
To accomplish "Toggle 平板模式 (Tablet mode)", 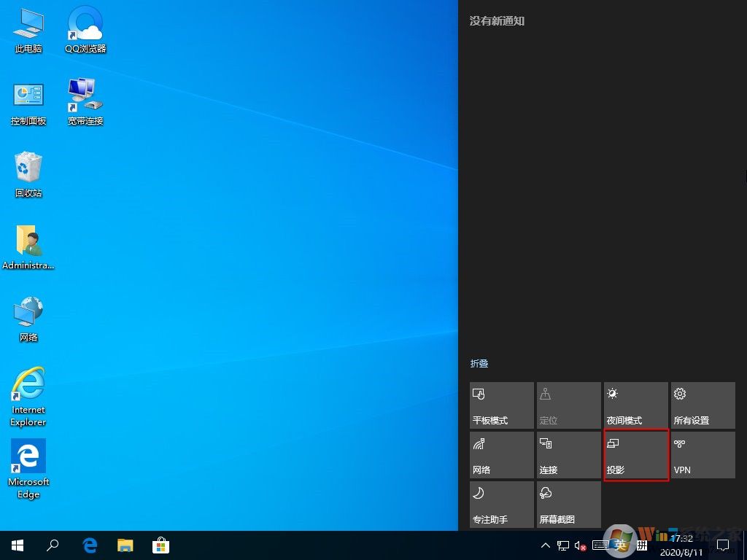I will 501,405.
